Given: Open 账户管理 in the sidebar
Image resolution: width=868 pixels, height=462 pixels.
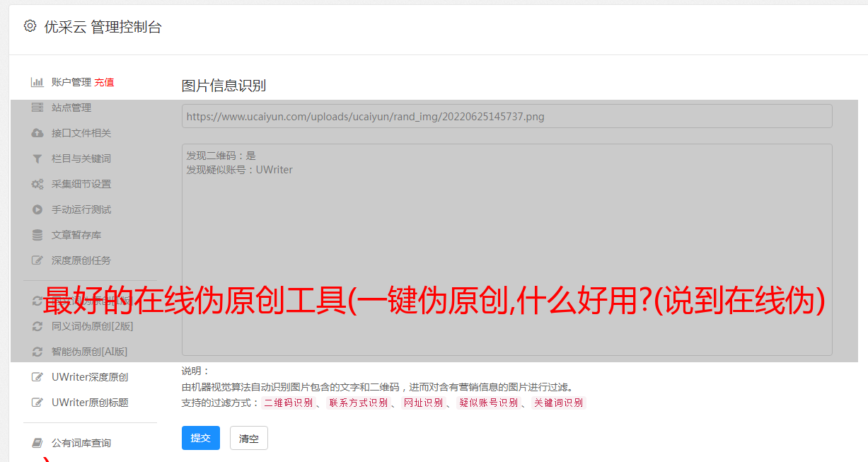Looking at the screenshot, I should pyautogui.click(x=71, y=82).
